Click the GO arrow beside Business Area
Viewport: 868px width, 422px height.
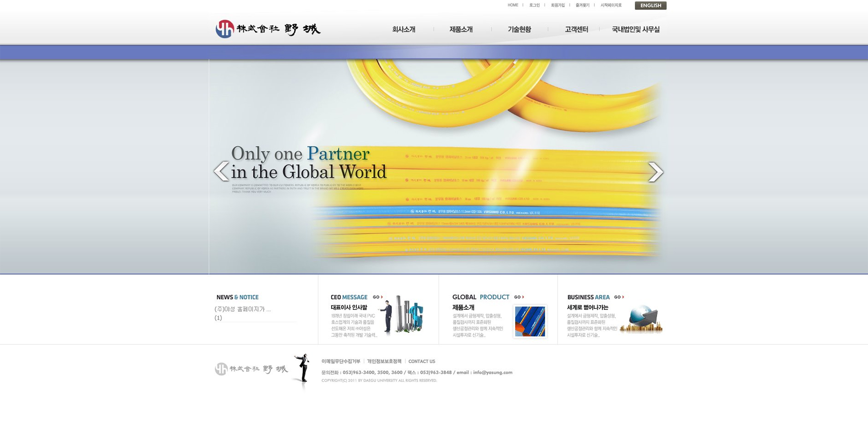(619, 297)
